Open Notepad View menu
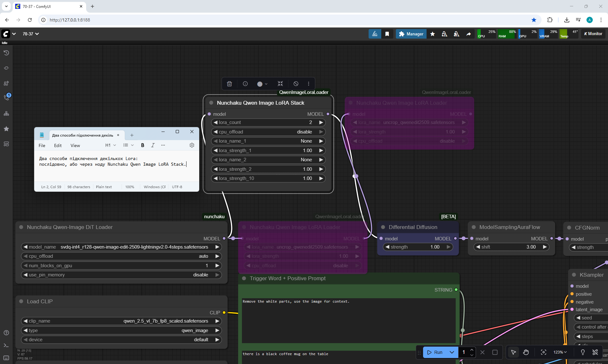The image size is (608, 364). (75, 145)
